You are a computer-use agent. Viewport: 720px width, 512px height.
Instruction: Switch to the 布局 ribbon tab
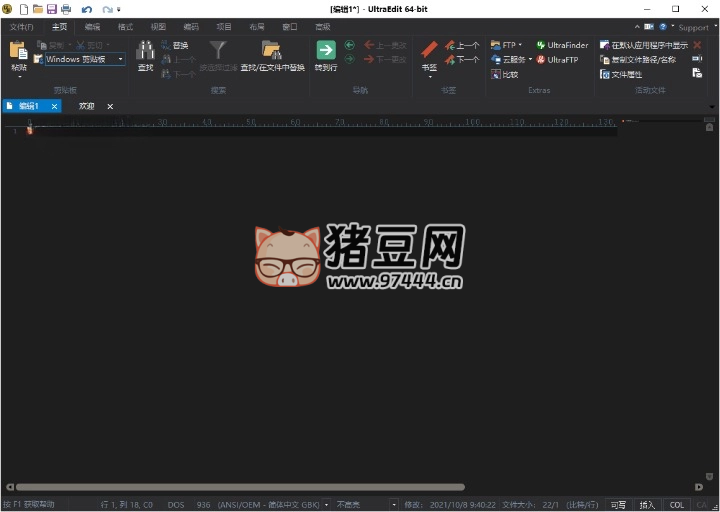[257, 27]
